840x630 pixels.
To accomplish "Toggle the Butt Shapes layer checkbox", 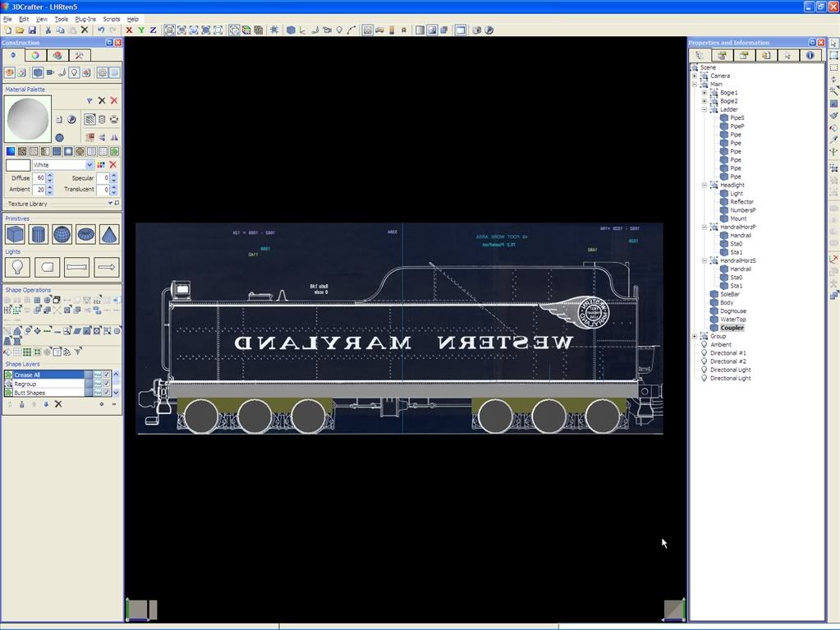I will [107, 393].
